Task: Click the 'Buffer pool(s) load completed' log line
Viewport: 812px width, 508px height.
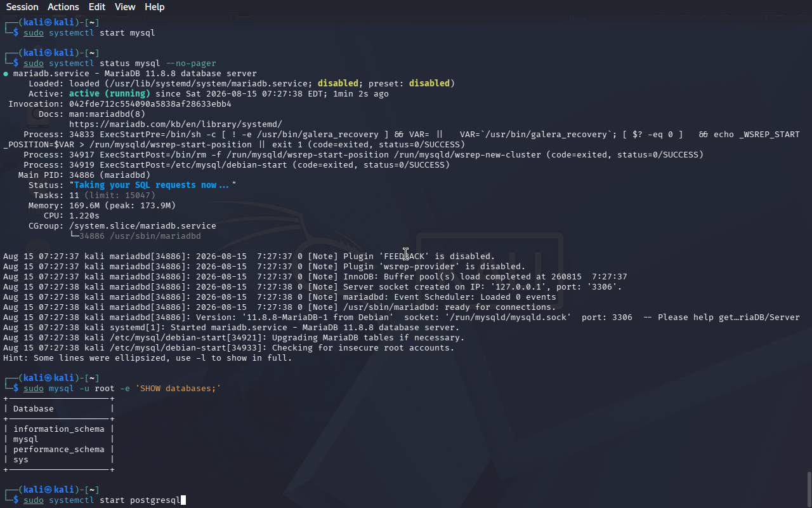Action: pos(315,277)
